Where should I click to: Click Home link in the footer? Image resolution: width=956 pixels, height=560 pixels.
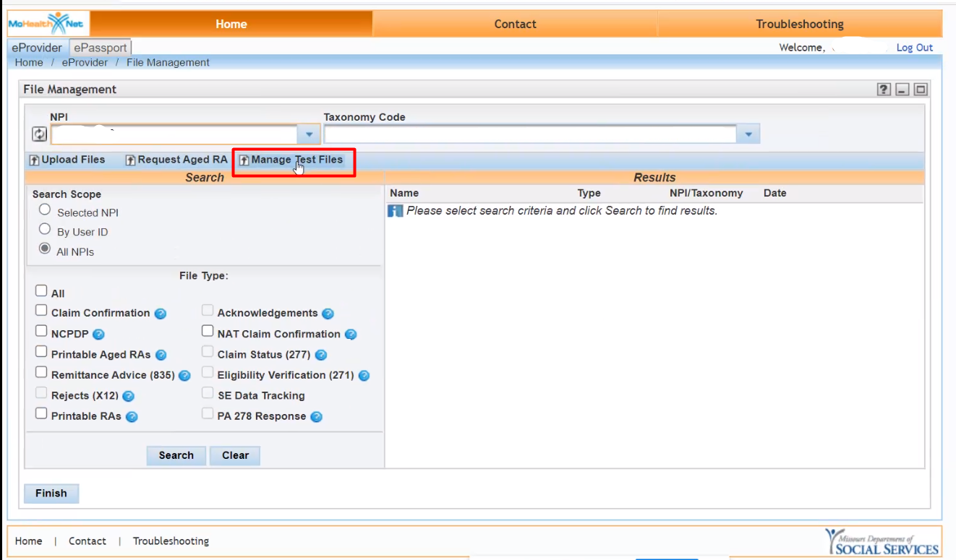click(x=29, y=541)
